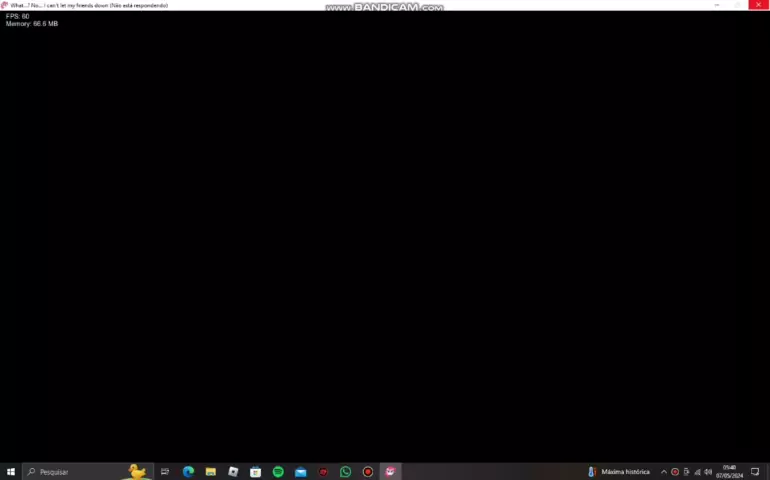This screenshot has width=770, height=480.
Task: Open Spotify from the taskbar
Action: click(278, 472)
